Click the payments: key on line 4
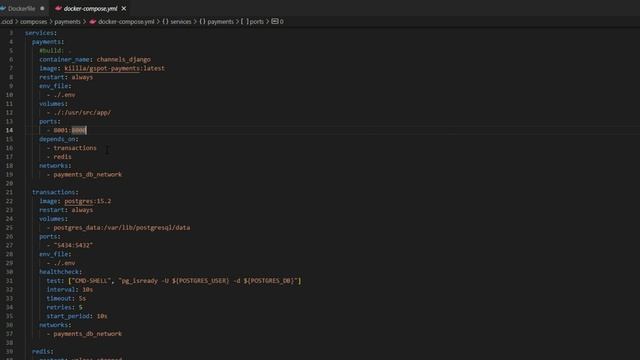The height and width of the screenshot is (360, 640). coord(48,42)
